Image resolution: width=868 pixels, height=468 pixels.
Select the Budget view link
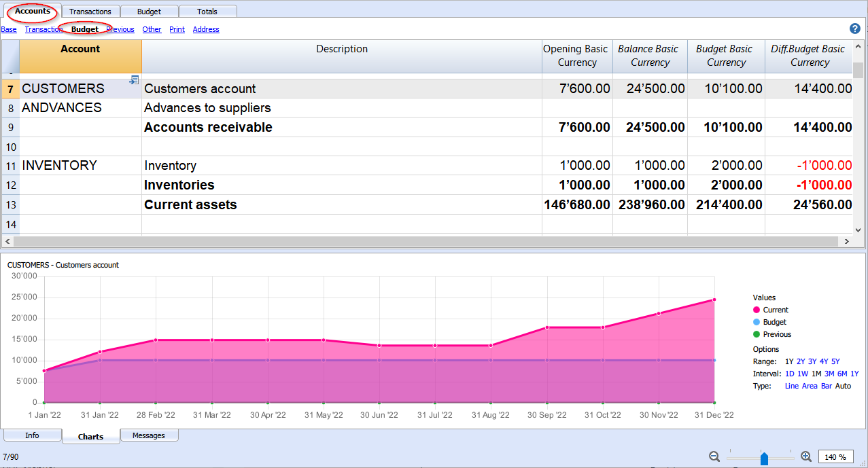pyautogui.click(x=85, y=29)
